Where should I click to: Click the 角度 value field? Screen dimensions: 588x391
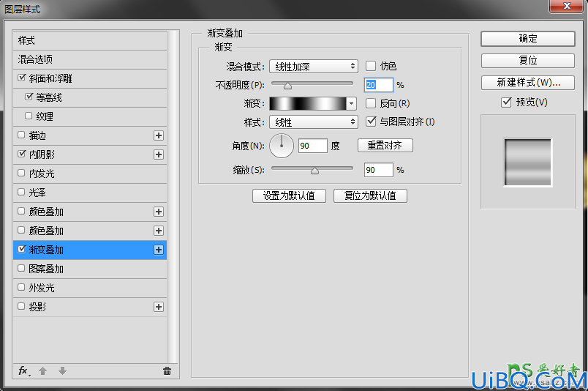313,146
